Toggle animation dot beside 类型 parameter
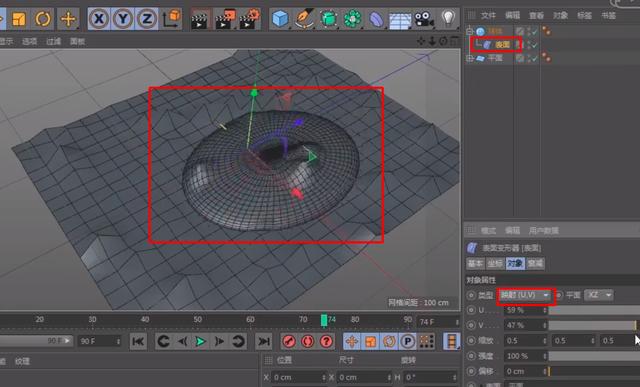Screen dimensions: 640x387 [x=471, y=295]
